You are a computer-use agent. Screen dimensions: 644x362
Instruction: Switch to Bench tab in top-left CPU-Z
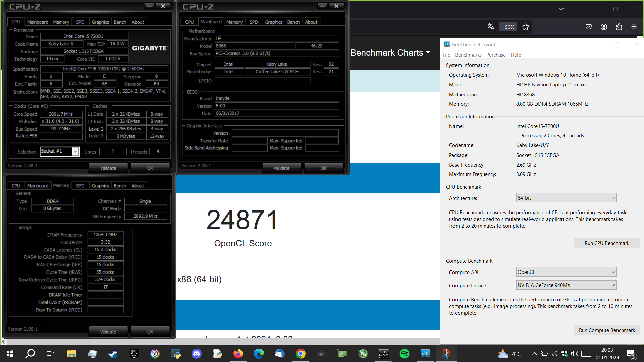click(x=120, y=22)
